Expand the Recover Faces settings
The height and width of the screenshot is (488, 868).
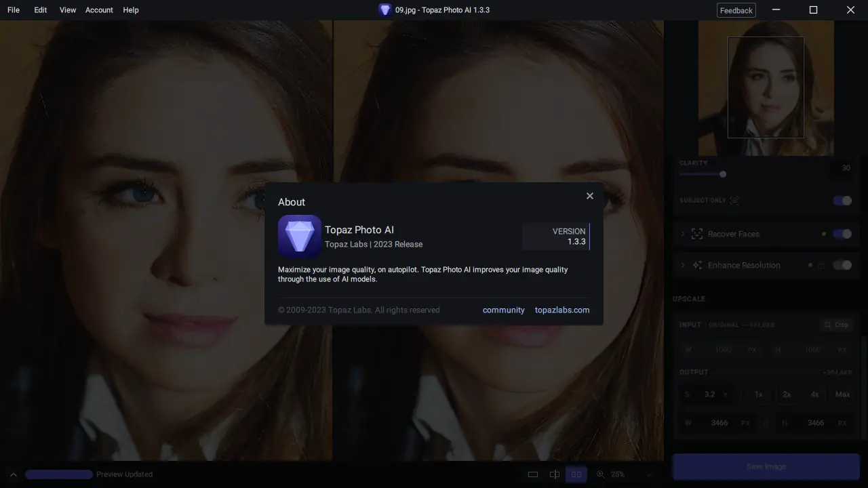pyautogui.click(x=682, y=234)
